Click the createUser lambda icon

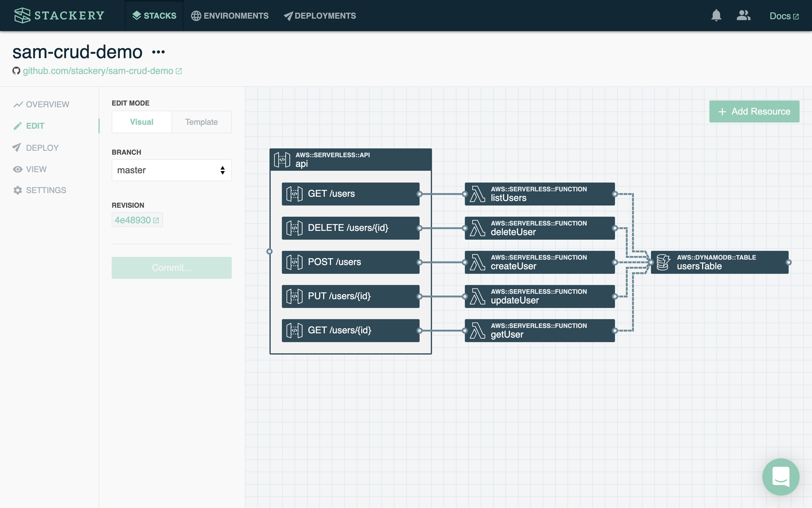(477, 262)
